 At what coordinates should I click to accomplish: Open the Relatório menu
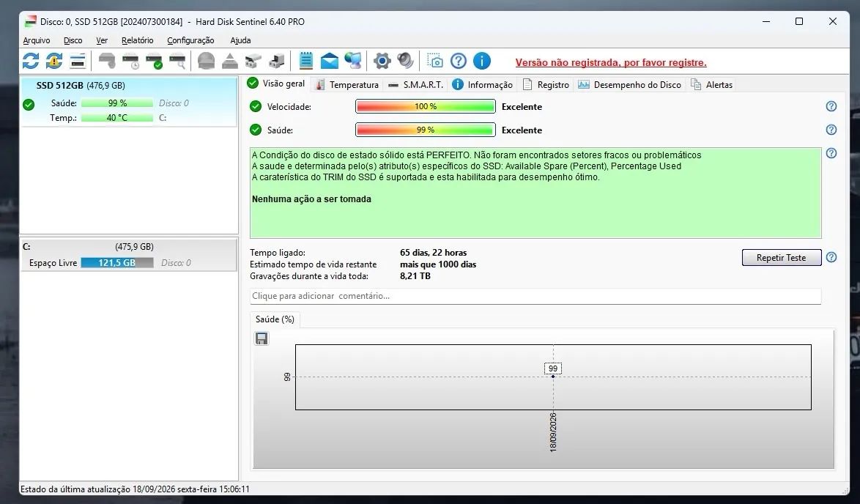[x=138, y=40]
